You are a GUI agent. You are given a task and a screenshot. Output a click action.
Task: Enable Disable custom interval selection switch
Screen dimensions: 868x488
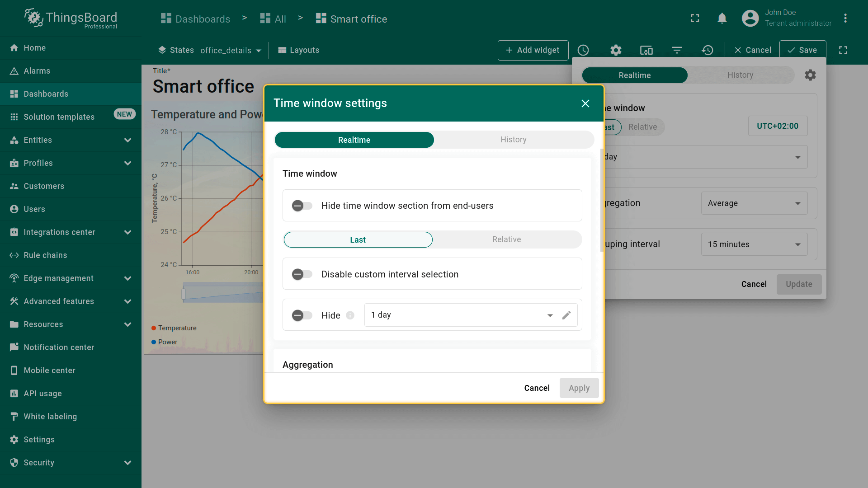pos(302,274)
